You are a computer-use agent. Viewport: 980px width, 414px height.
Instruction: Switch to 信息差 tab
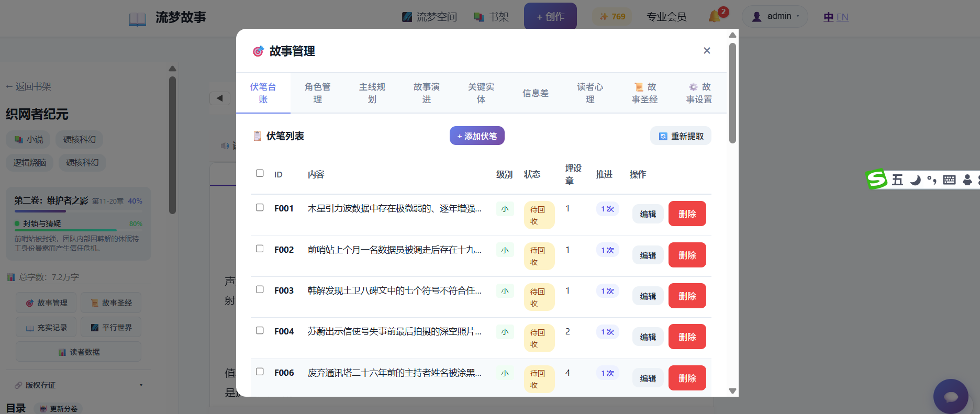pos(535,93)
